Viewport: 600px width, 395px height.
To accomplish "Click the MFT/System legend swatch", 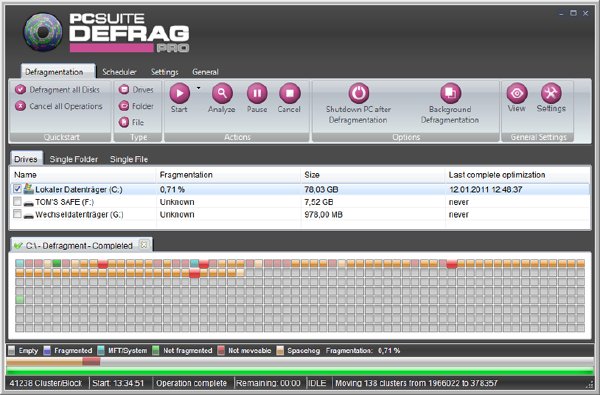I will 101,350.
